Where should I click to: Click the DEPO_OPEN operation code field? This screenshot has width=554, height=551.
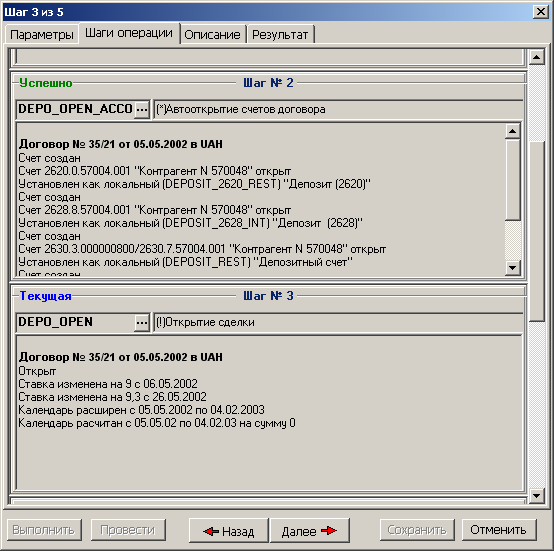coord(75,322)
